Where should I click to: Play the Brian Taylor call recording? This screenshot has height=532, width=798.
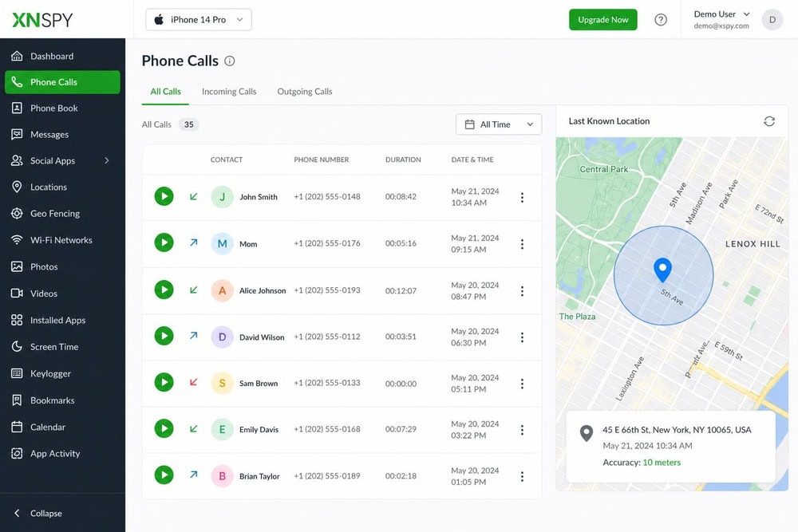pyautogui.click(x=164, y=475)
